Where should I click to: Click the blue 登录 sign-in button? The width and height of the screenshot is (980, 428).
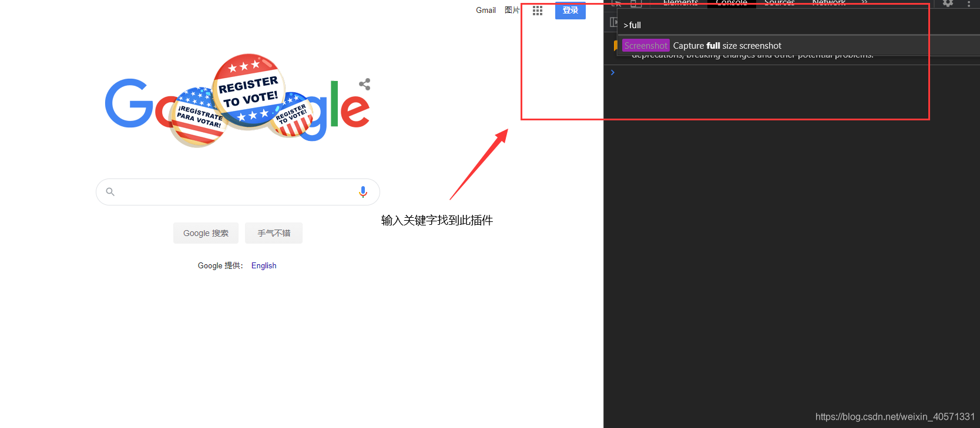pyautogui.click(x=570, y=10)
